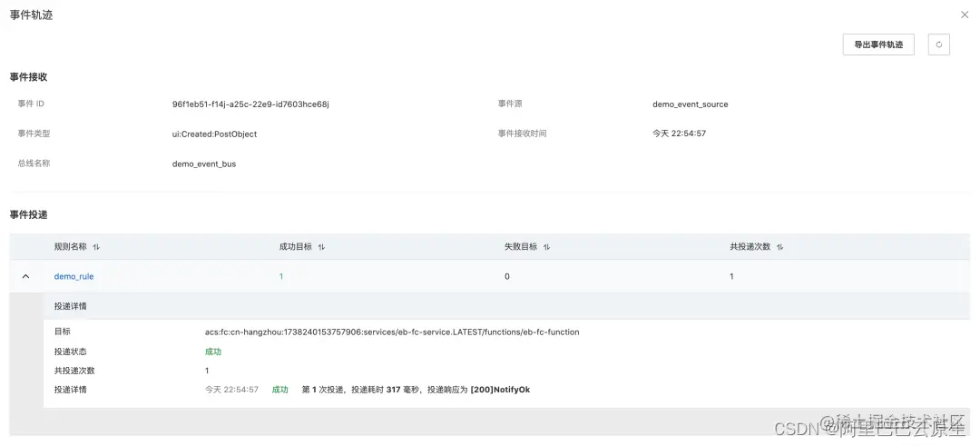Click the 事件轨迹 panel title

click(31, 15)
